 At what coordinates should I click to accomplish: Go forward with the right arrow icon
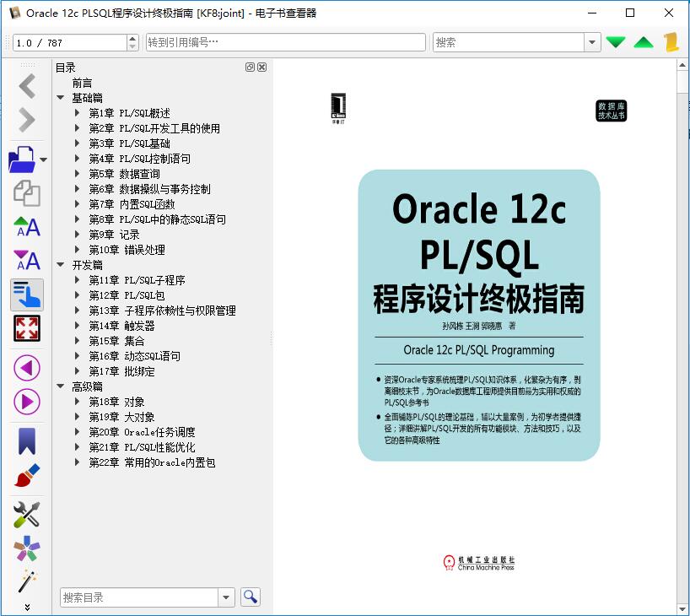[27, 120]
